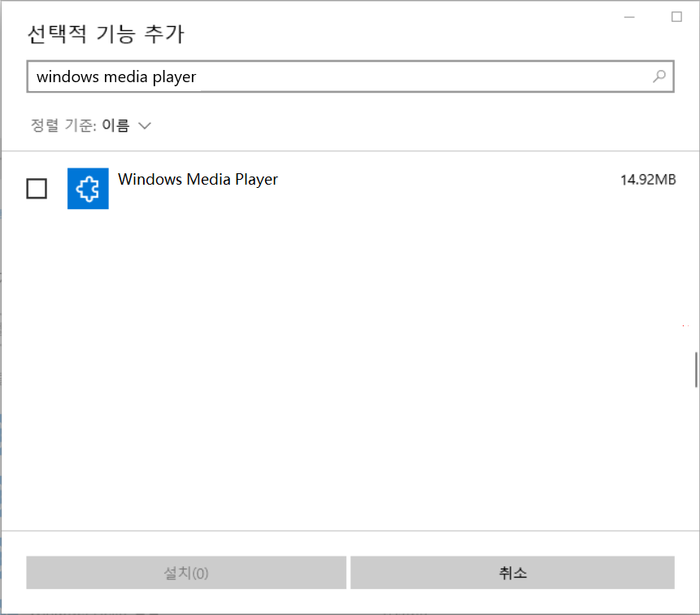700x615 pixels.
Task: Expand the sort chevron next to 이름
Action: (145, 125)
